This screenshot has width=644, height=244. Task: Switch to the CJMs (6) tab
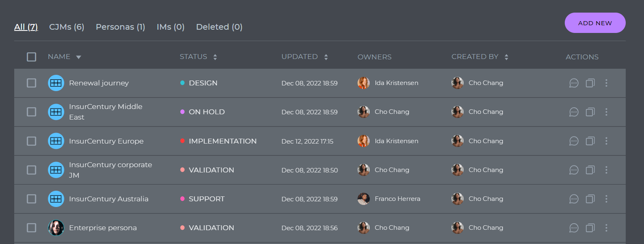(67, 27)
